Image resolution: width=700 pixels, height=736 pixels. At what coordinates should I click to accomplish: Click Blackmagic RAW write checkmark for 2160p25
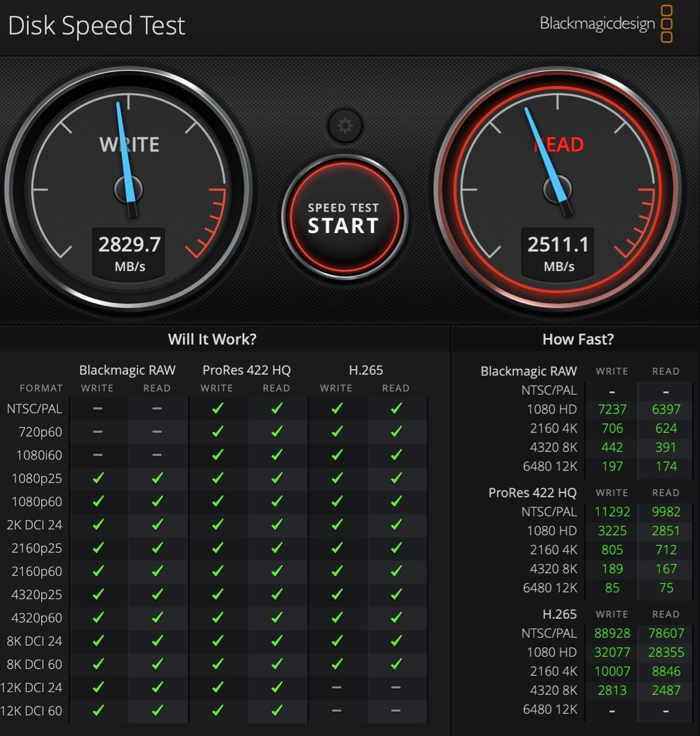click(x=98, y=548)
